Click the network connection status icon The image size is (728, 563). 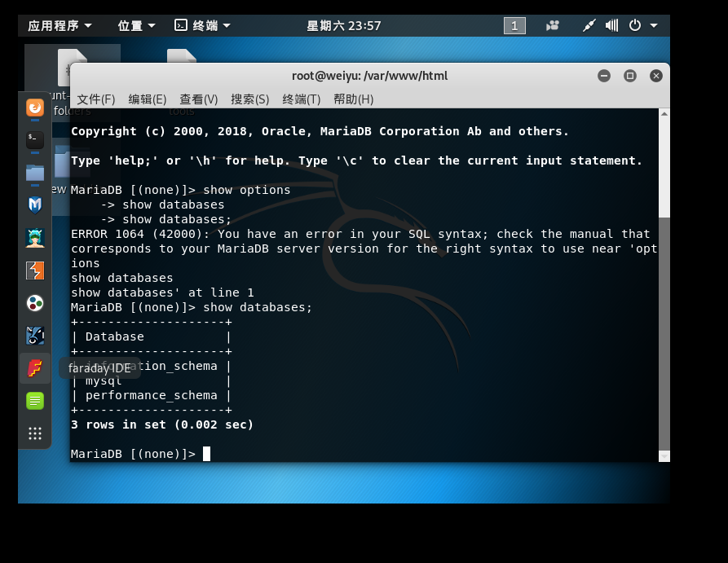tap(589, 25)
